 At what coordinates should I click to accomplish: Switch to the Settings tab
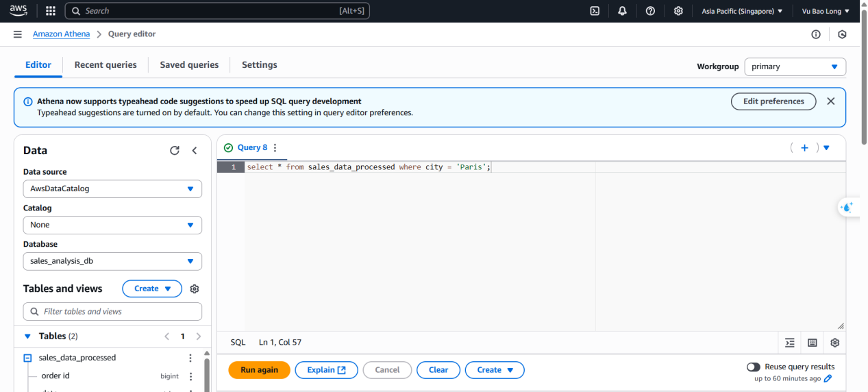[260, 65]
